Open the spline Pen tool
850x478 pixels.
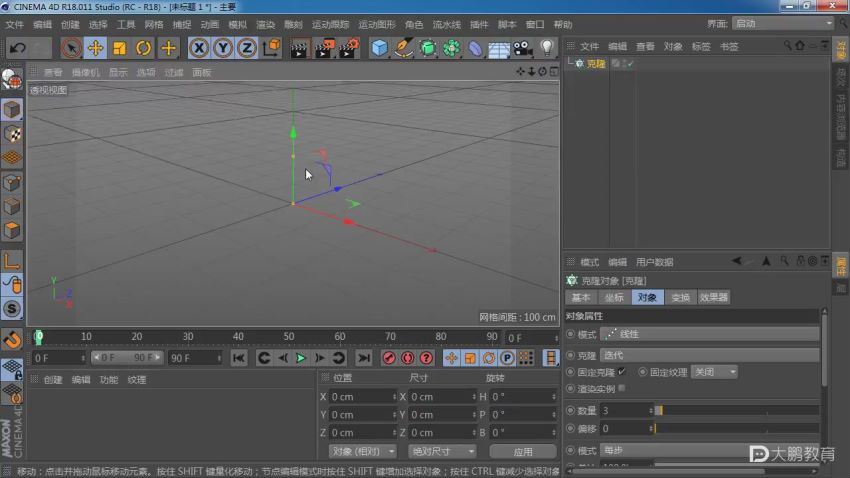[x=403, y=48]
